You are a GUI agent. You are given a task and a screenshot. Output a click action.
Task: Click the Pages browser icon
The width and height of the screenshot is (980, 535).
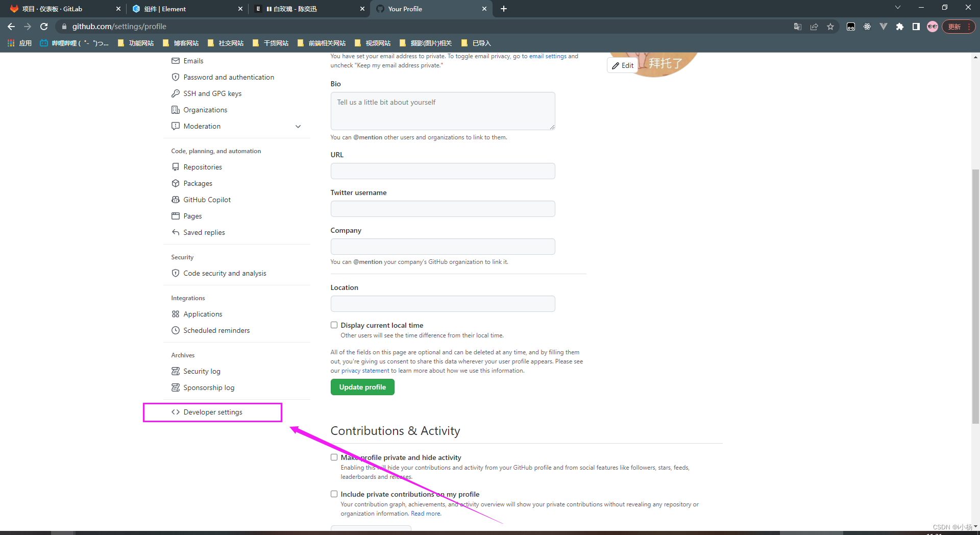[x=176, y=216]
